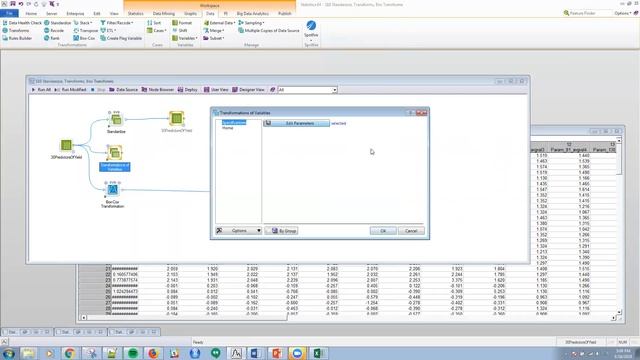Switch to the Data Mining ribbon tab
The image size is (640, 360).
[163, 13]
